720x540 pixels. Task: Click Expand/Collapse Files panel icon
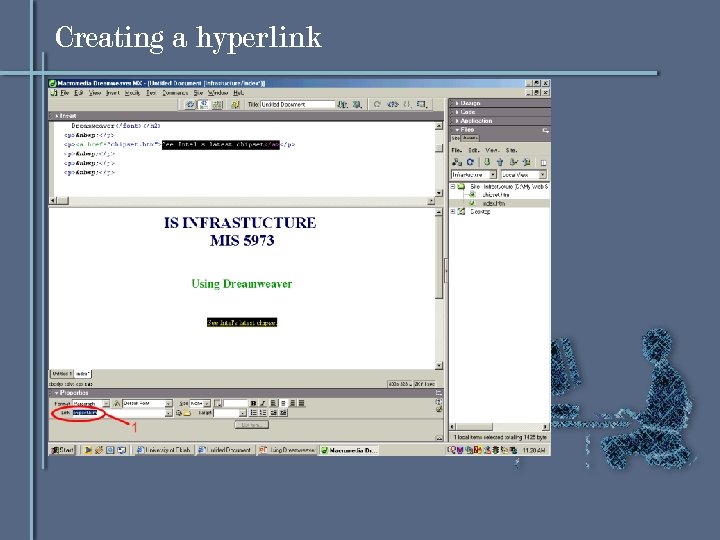point(543,163)
